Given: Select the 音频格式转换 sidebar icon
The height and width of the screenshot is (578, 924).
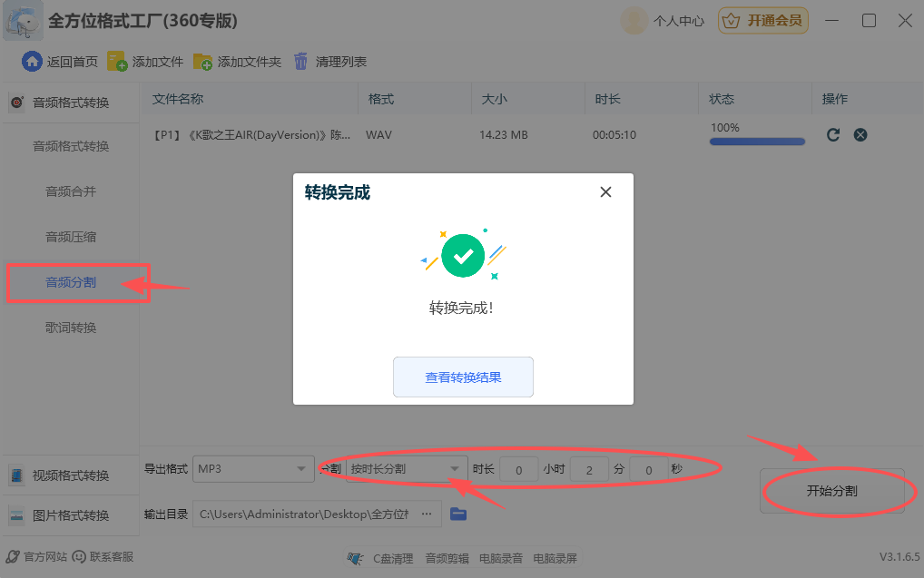Looking at the screenshot, I should pyautogui.click(x=15, y=102).
